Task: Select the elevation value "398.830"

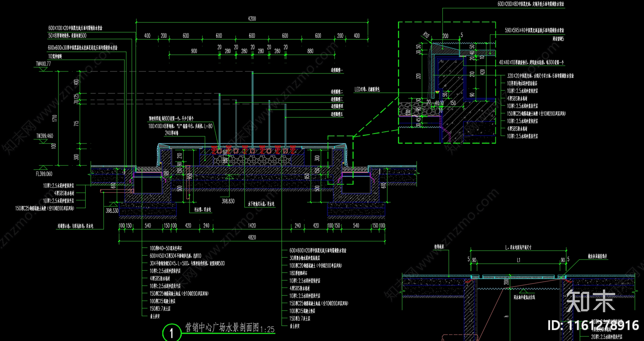Action: 228,201
